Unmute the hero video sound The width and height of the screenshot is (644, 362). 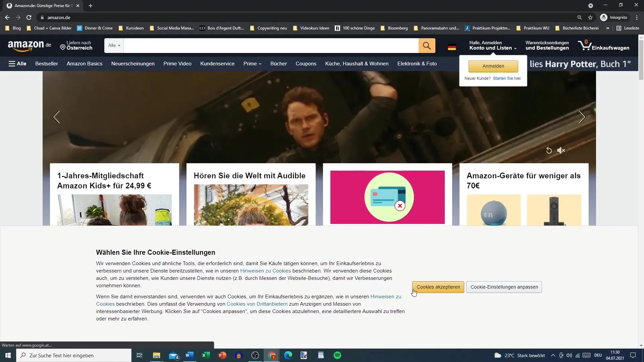(x=561, y=150)
